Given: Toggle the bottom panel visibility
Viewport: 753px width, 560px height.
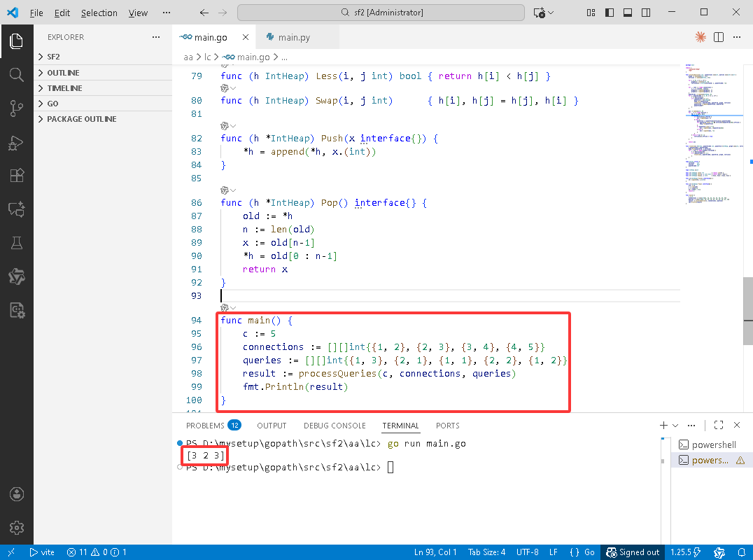Looking at the screenshot, I should pos(627,13).
